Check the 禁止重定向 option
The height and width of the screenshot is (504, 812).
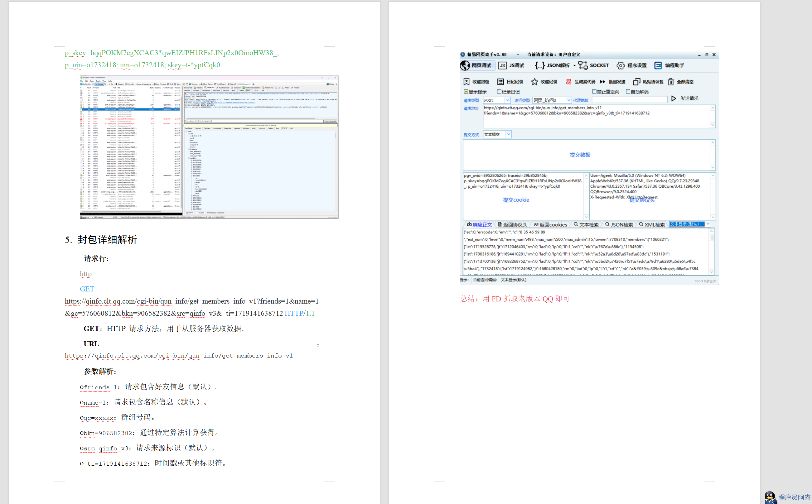click(594, 91)
